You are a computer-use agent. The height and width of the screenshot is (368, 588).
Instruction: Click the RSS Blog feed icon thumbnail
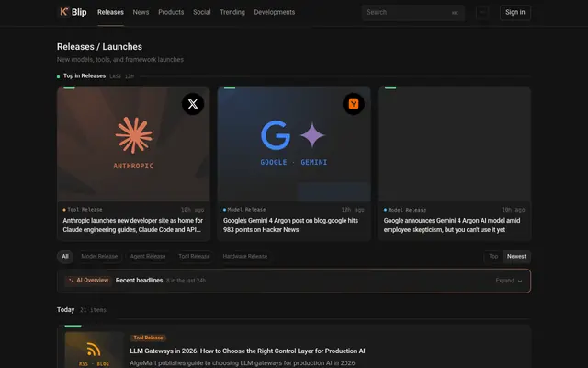pos(94,350)
